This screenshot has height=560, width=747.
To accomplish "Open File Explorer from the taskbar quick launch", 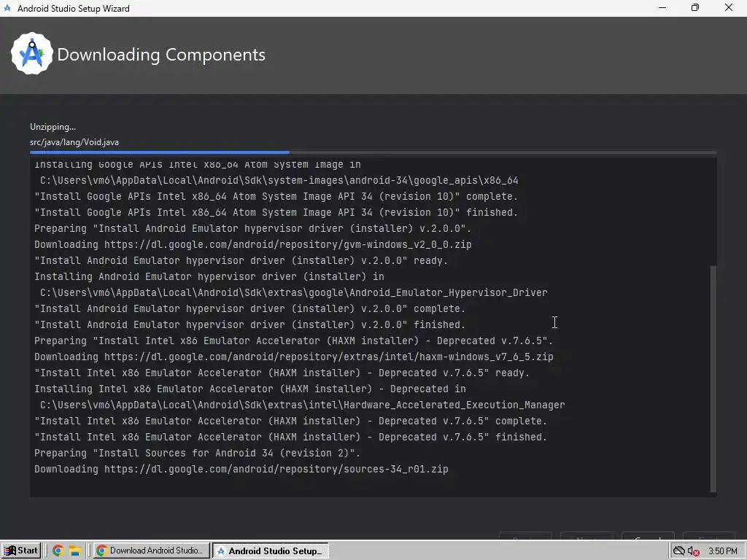I will tap(75, 551).
